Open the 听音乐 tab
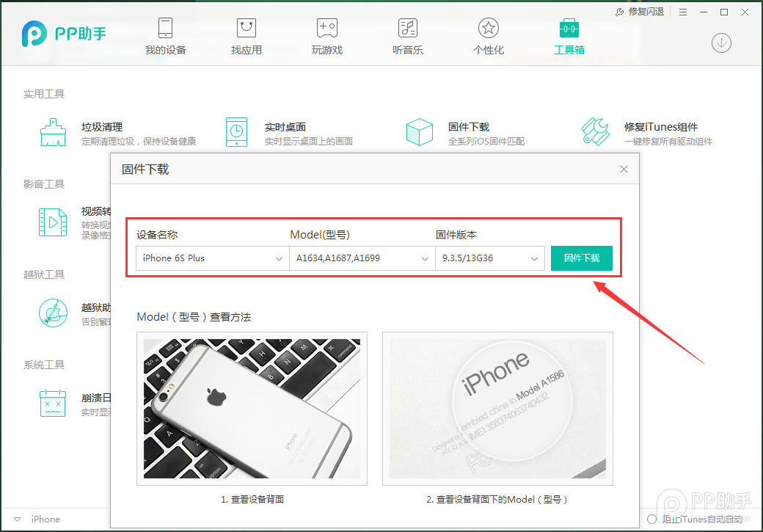763x532 pixels. pyautogui.click(x=408, y=37)
